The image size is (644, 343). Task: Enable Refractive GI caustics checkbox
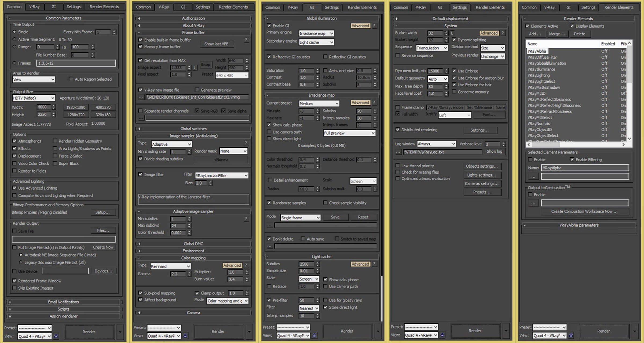coord(266,57)
